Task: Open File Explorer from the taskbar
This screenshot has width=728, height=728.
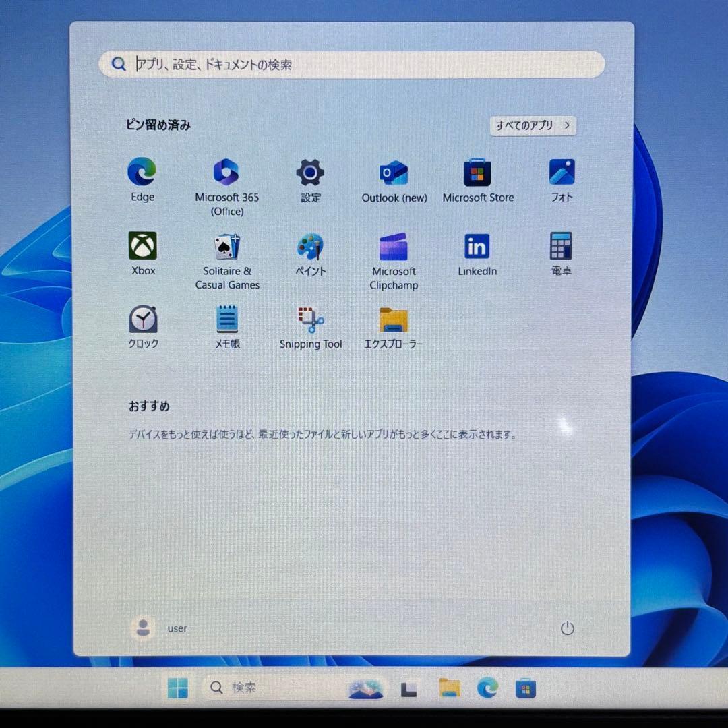Action: 449,688
